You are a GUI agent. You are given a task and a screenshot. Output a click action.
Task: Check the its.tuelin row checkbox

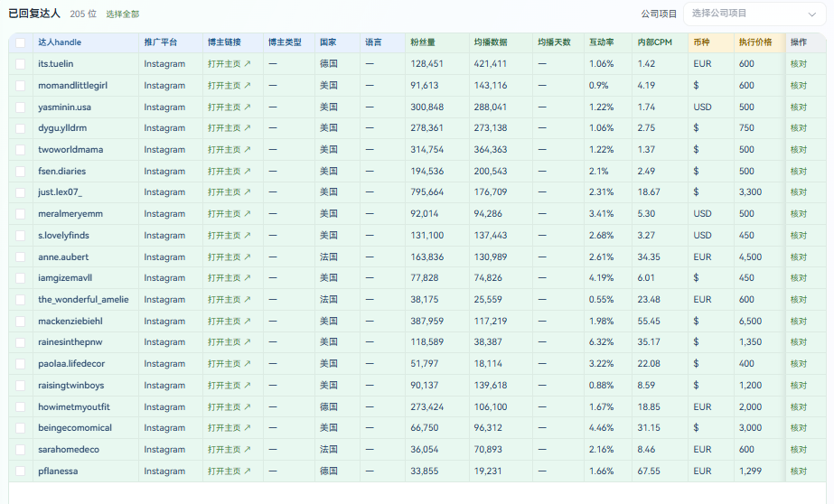pos(20,64)
